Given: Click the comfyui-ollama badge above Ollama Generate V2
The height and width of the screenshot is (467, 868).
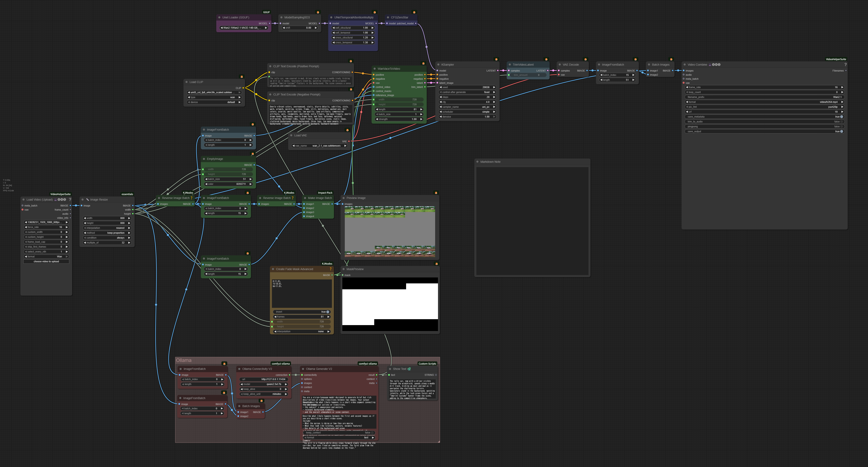Looking at the screenshot, I should pos(367,364).
